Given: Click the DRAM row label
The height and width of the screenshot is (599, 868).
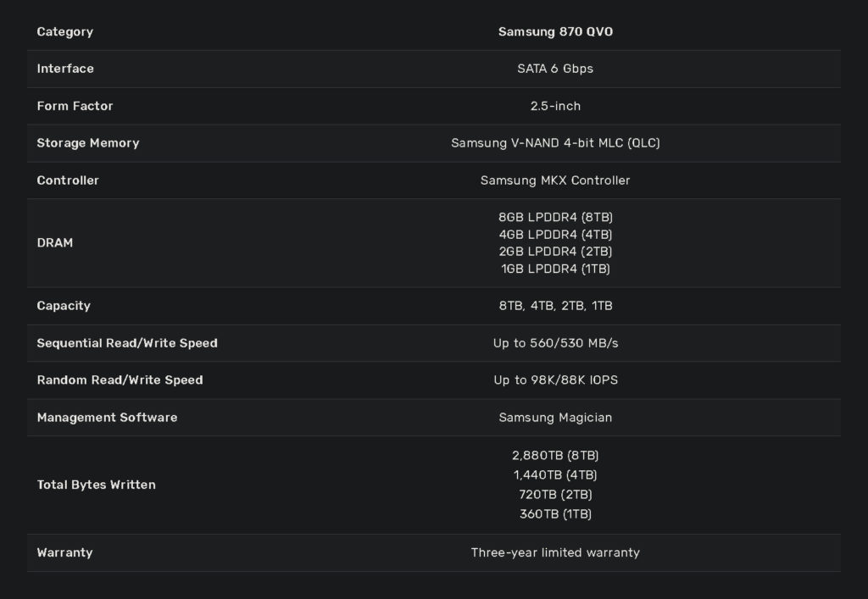Looking at the screenshot, I should (x=55, y=243).
